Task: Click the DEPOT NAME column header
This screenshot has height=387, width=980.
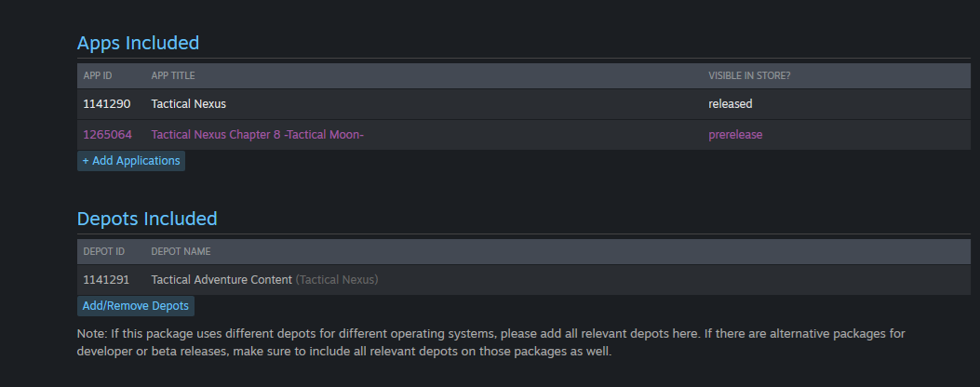Action: click(181, 251)
